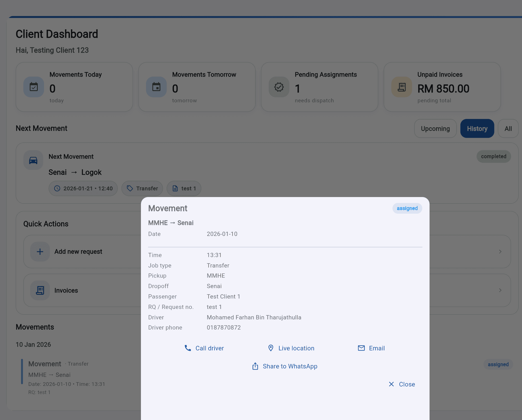522x420 pixels.
Task: Click the invoice icon in Quick Actions
Action: click(x=40, y=290)
